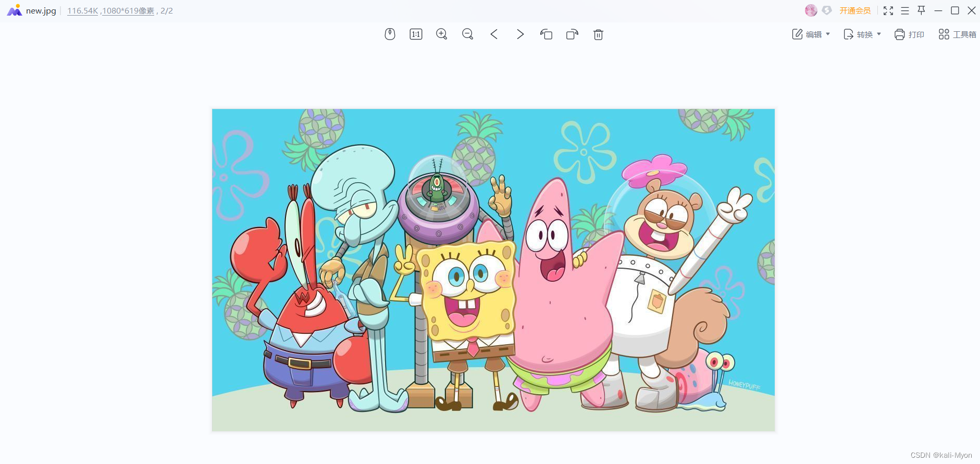Rotate the image counterclockwise
Image resolution: width=980 pixels, height=464 pixels.
click(546, 34)
